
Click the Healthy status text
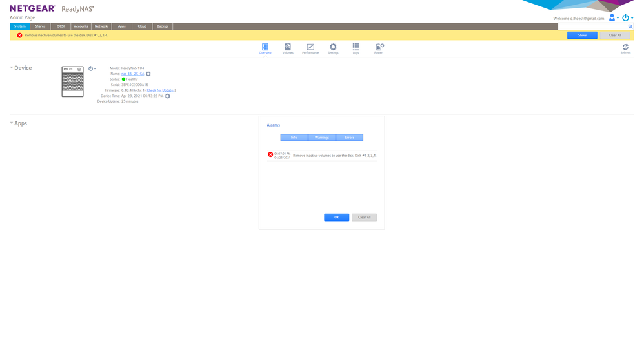coord(132,79)
